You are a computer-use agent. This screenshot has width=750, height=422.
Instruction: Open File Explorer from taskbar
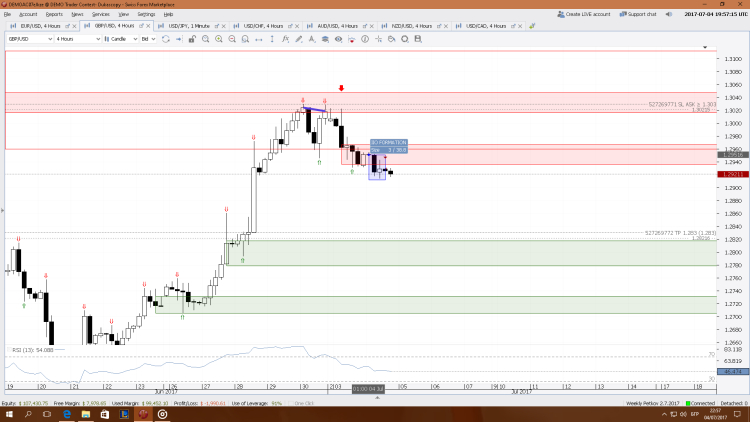click(x=86, y=414)
